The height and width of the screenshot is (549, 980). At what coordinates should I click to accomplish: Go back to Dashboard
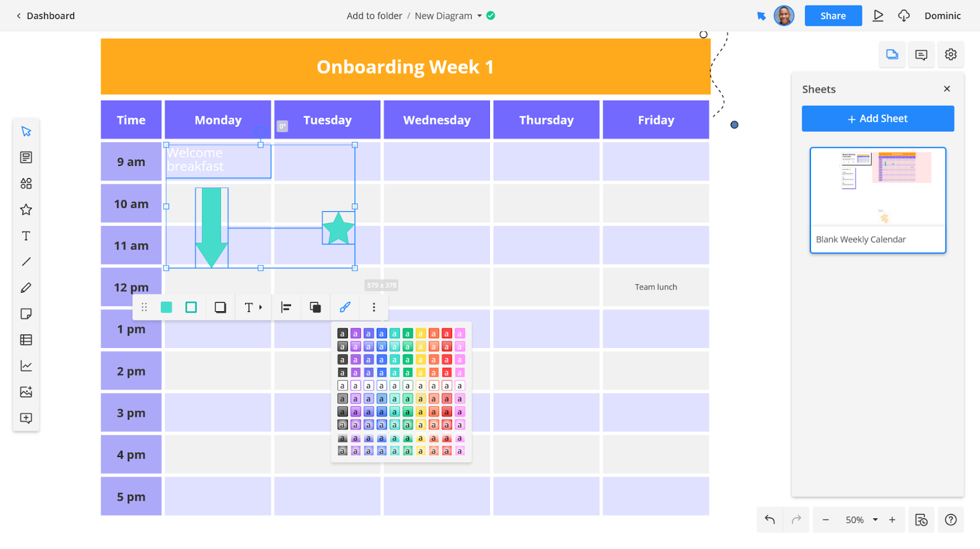[x=45, y=16]
